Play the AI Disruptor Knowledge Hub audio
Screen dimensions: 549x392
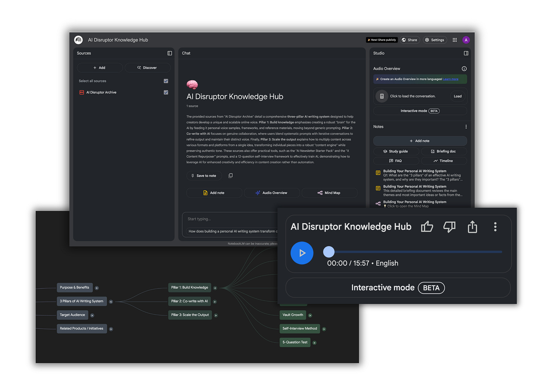click(302, 253)
